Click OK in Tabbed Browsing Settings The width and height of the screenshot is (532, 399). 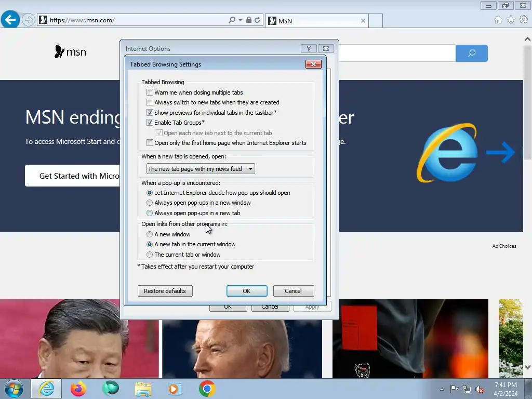247,291
